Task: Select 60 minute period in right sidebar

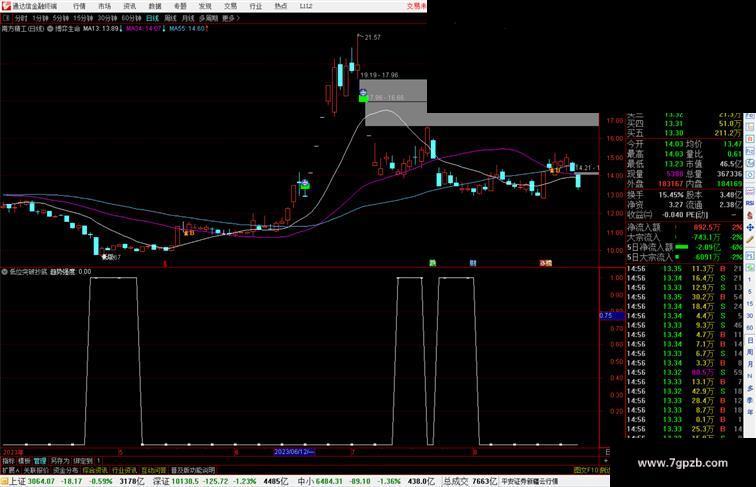Action: point(750,327)
